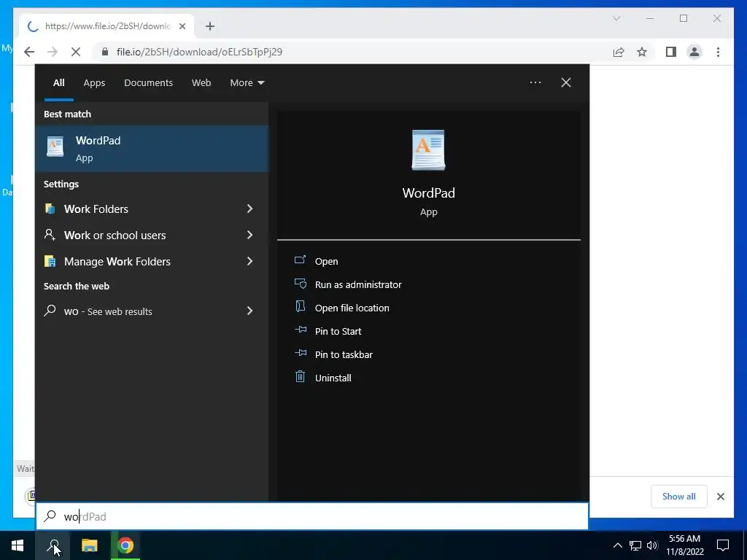Viewport: 747px width, 560px height.
Task: Open Chrome three-dot menu
Action: (718, 52)
